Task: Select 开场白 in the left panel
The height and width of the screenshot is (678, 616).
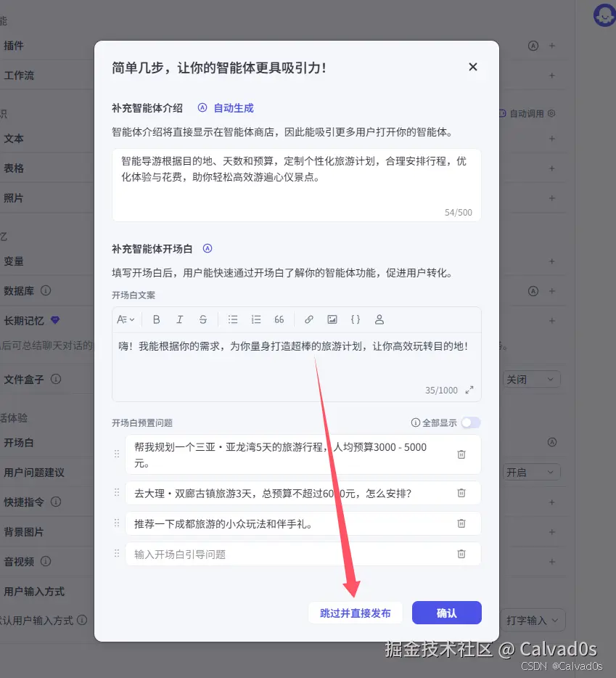Action: [19, 443]
